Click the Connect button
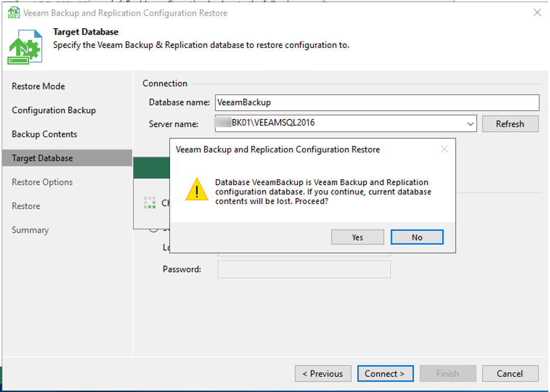 click(x=385, y=374)
